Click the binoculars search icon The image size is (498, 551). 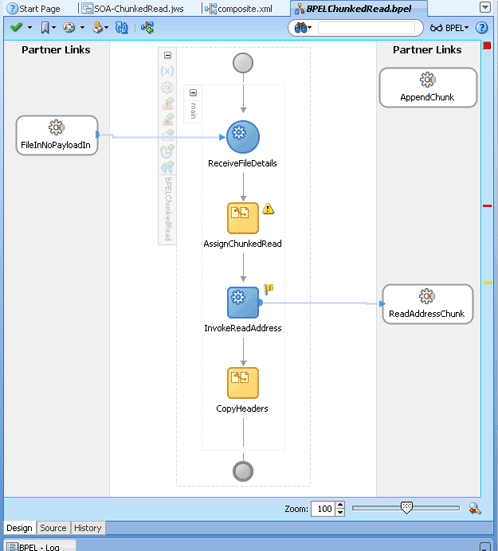(x=301, y=28)
